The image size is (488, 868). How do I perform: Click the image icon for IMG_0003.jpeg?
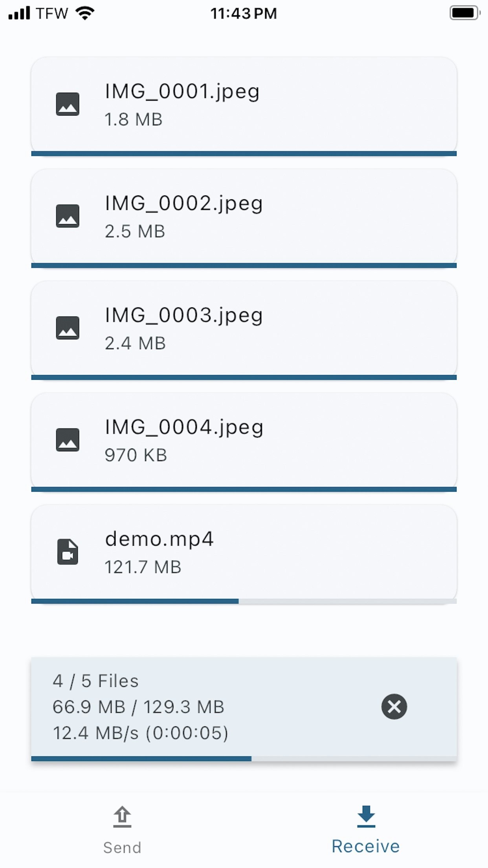point(68,327)
